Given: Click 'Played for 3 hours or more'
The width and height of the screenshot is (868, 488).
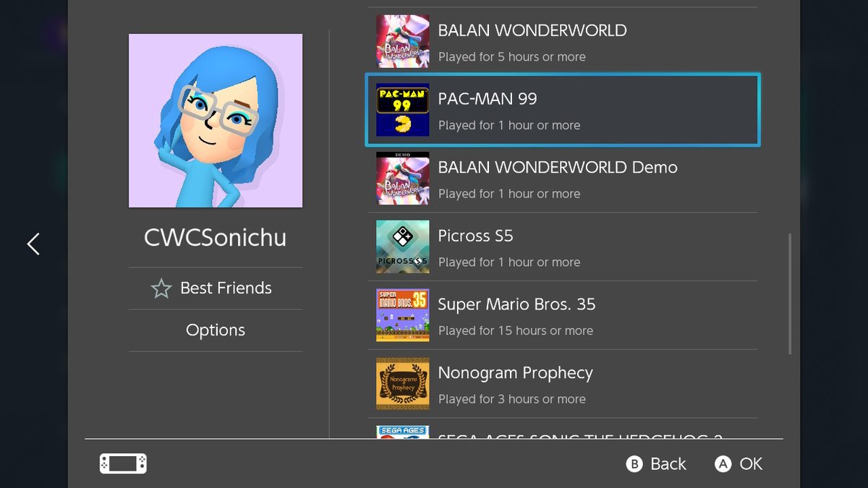Looking at the screenshot, I should (x=512, y=399).
